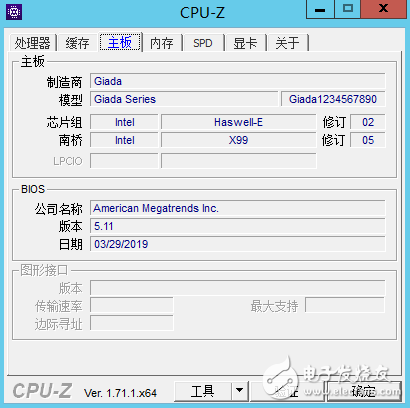The image size is (410, 408).
Task: Click the 芯片组 label
Action: [64, 122]
